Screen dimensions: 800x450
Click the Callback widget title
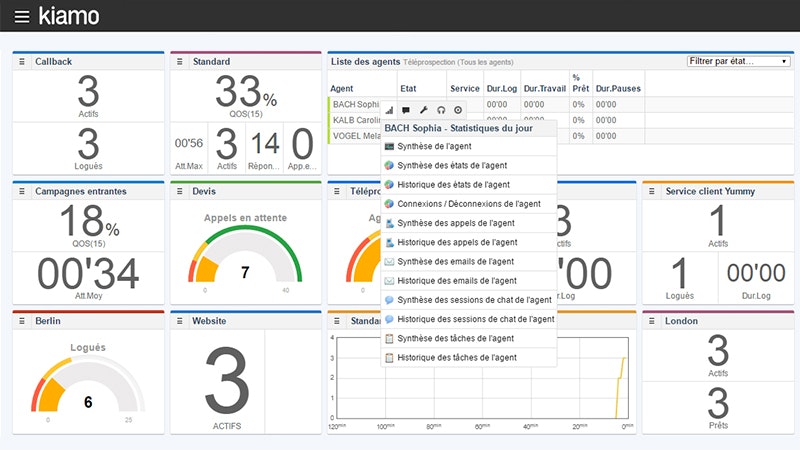[54, 62]
